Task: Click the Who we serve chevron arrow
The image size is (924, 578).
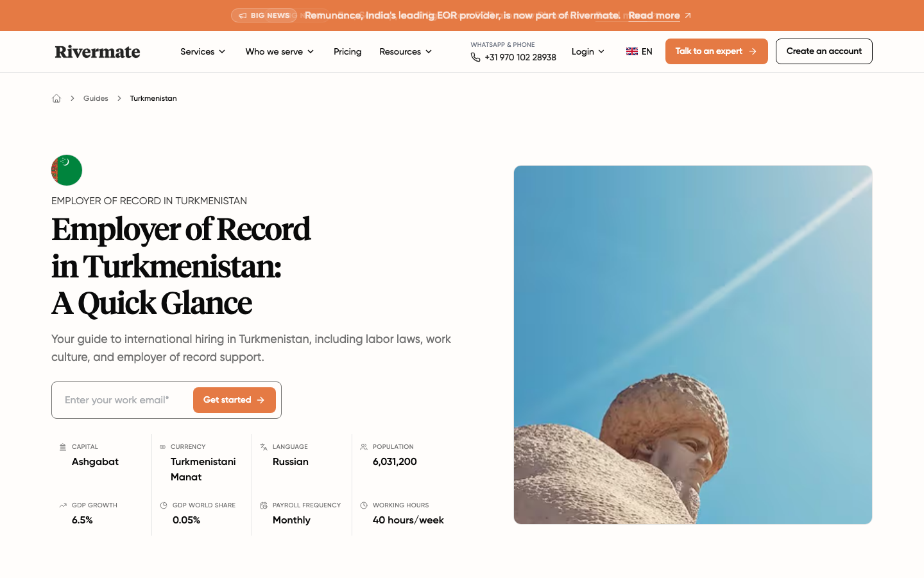Action: click(311, 51)
